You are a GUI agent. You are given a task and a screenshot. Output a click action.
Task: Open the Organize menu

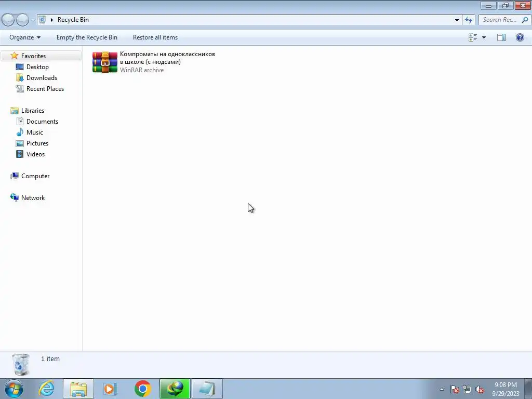(x=25, y=37)
